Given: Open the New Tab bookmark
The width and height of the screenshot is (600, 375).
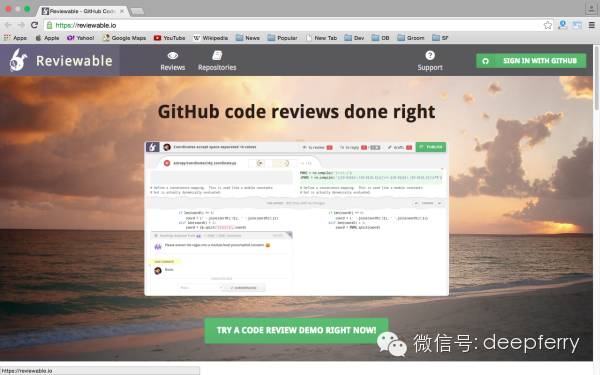Looking at the screenshot, I should [x=321, y=38].
